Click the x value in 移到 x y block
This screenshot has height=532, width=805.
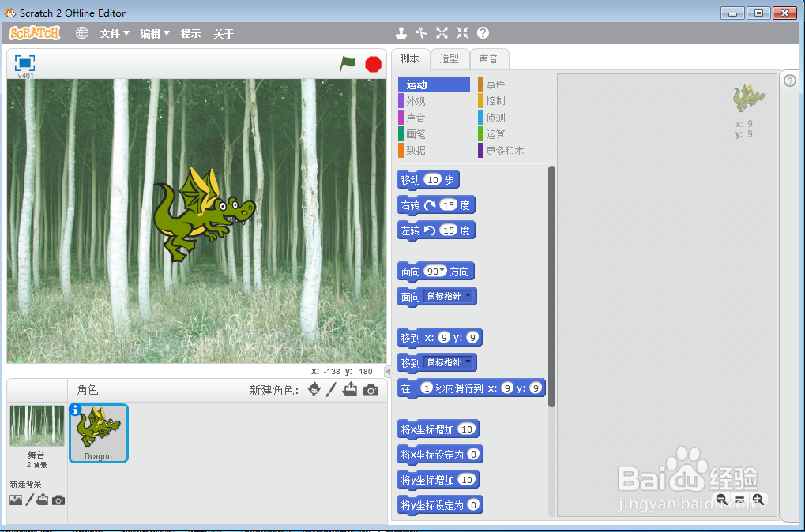pyautogui.click(x=444, y=337)
